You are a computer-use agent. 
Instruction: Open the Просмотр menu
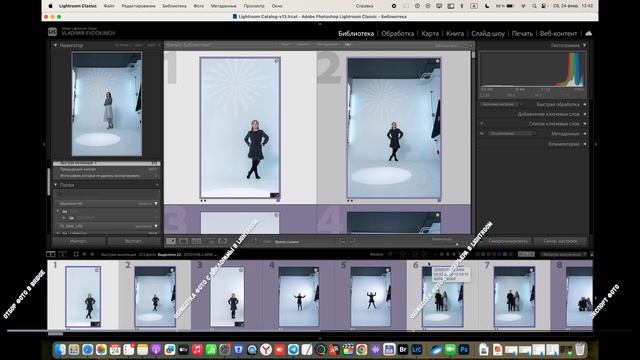[254, 6]
